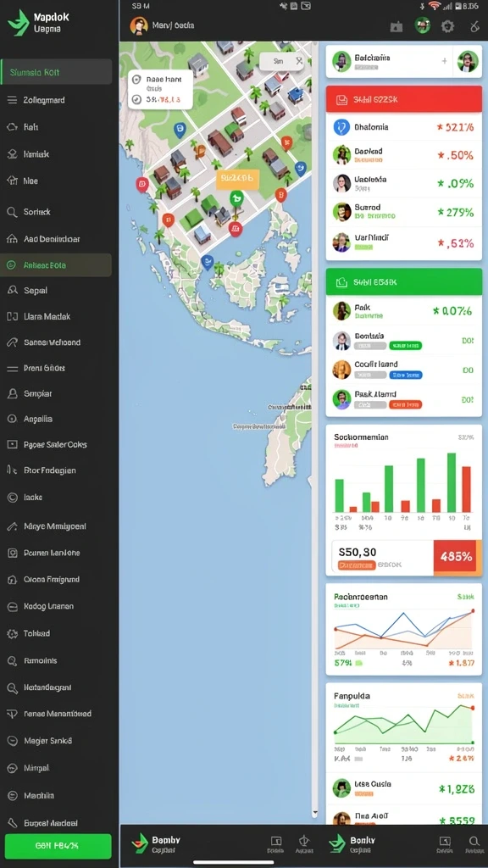
Task: Click the hamburger icon beside Zollogmard
Action: (x=12, y=100)
